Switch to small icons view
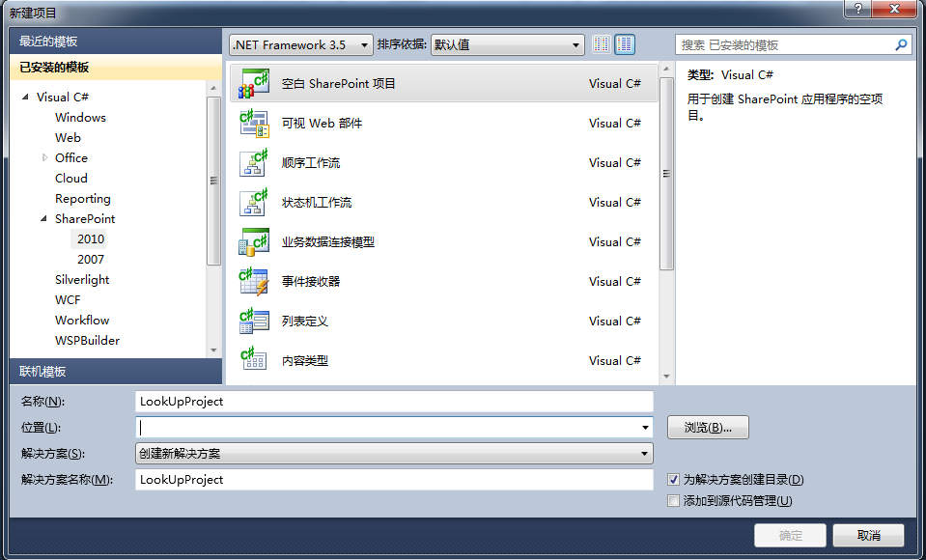The image size is (926, 560). (602, 44)
